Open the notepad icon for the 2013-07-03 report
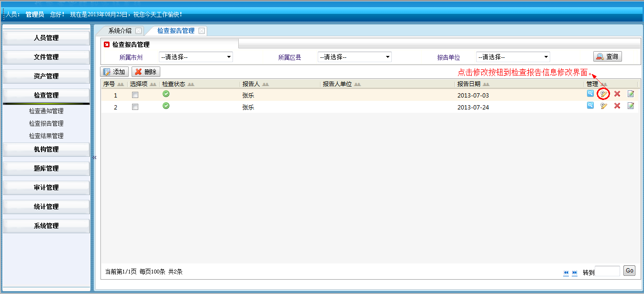Viewport: 644px width, 294px height. 631,94
